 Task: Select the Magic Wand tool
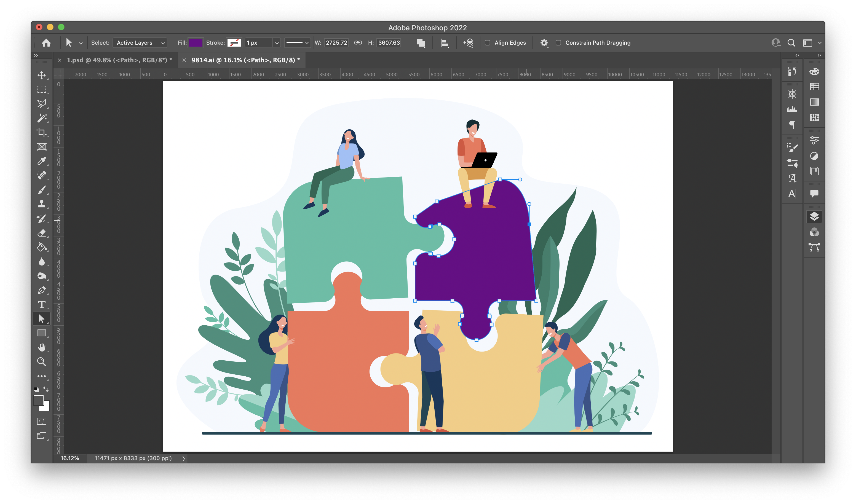click(x=42, y=118)
